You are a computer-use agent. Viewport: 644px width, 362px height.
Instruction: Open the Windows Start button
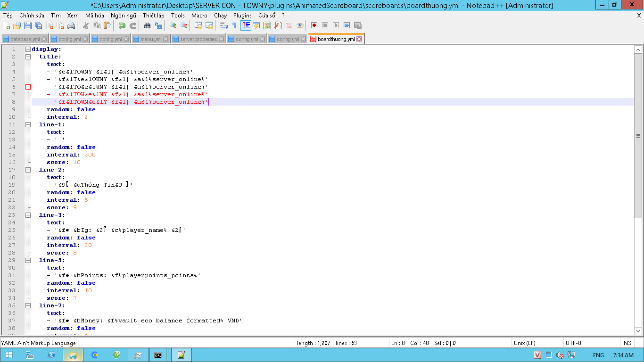(9, 355)
